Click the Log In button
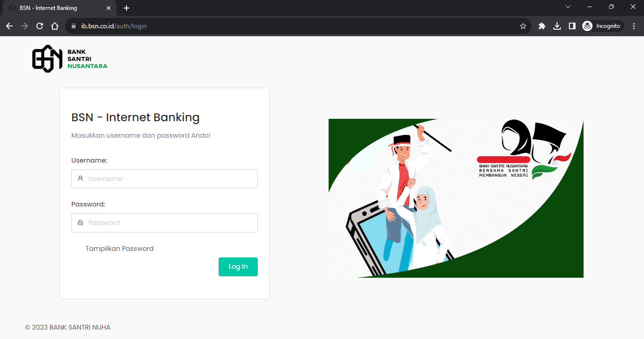This screenshot has height=339, width=644. point(238,267)
